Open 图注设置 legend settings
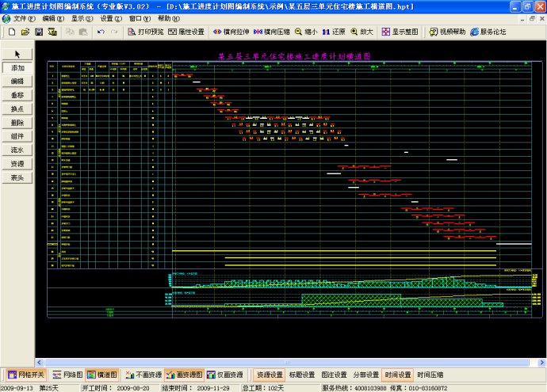Screen dimensions: 547x392 pyautogui.click(x=334, y=375)
